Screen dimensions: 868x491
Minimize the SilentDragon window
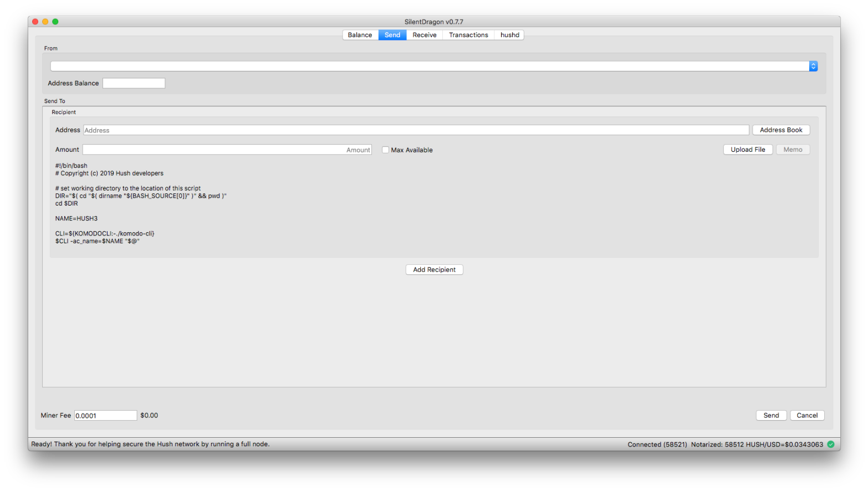point(45,22)
